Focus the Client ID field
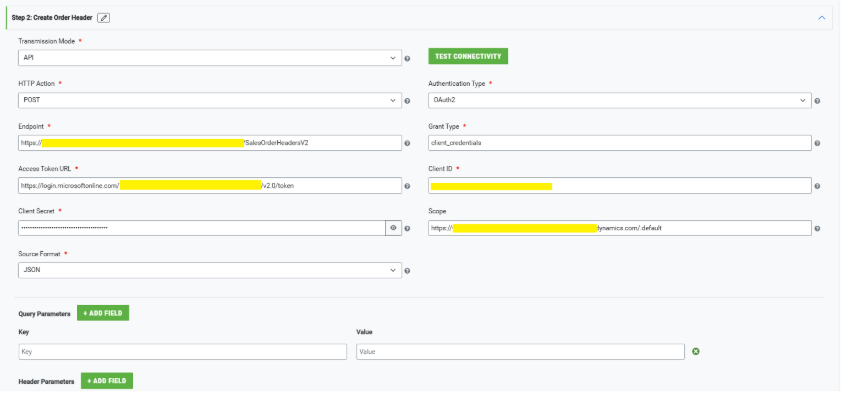Image resolution: width=843 pixels, height=394 pixels. tap(620, 185)
